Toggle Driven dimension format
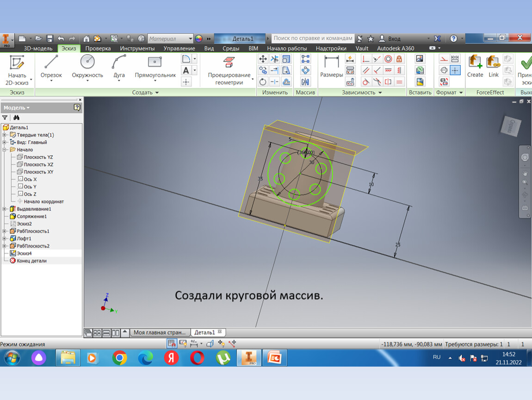532x400 pixels. [x=455, y=59]
